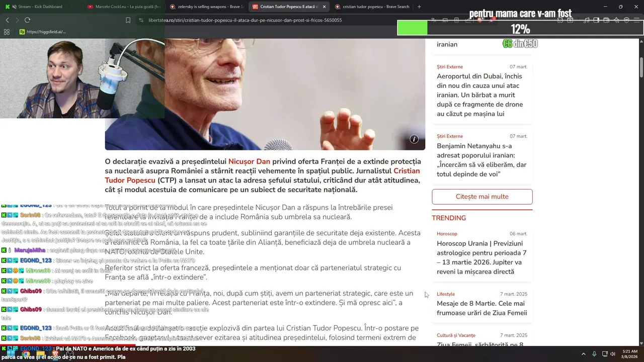
Task: Click the Lifestyle category label
Action: (446, 294)
